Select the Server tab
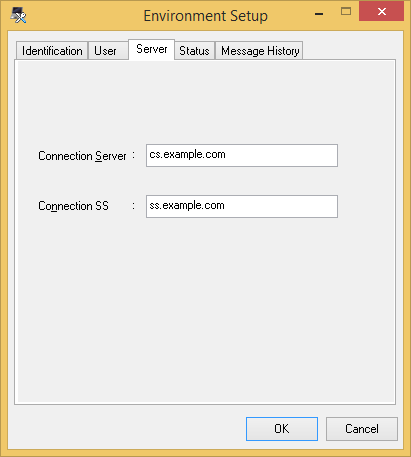Image resolution: width=411 pixels, height=457 pixels. 152,49
